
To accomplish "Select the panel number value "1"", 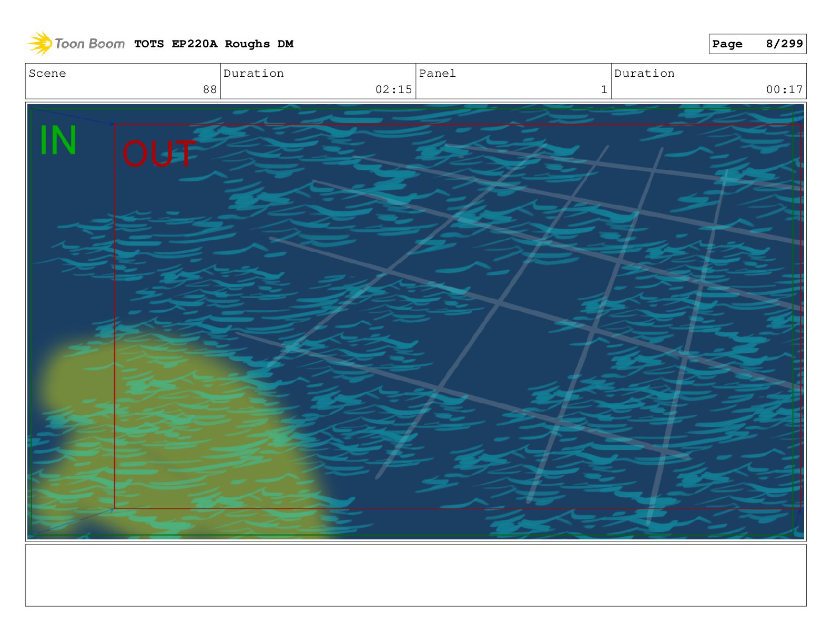I will pyautogui.click(x=604, y=89).
